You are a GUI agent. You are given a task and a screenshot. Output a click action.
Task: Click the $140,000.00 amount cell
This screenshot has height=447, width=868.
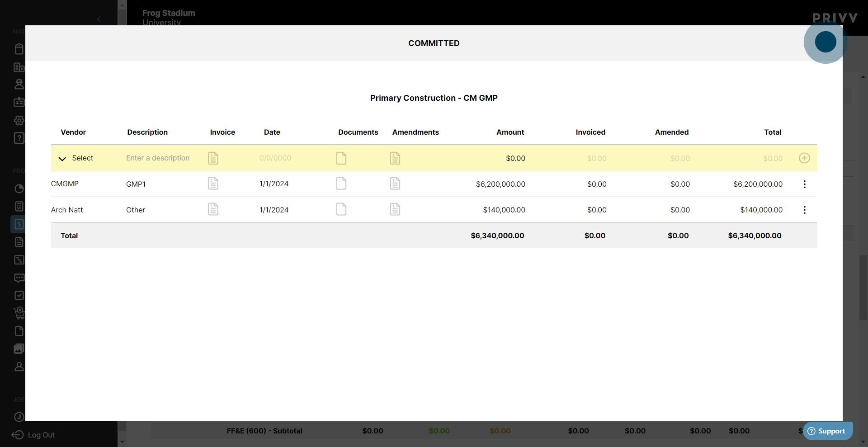tap(504, 210)
